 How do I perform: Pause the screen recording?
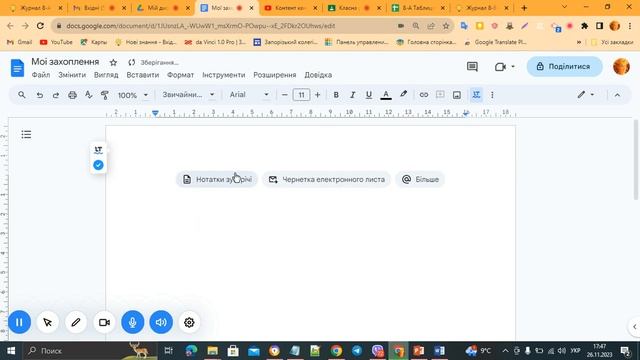(19, 322)
